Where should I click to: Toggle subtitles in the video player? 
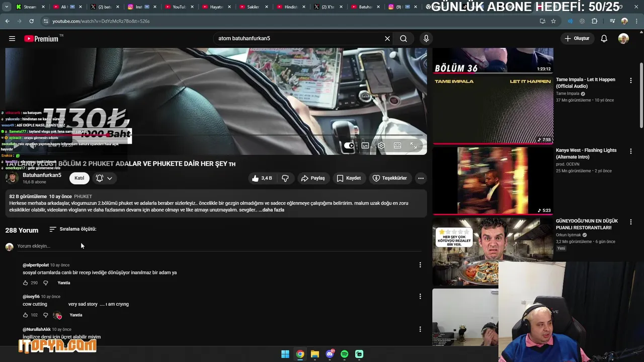click(x=365, y=145)
